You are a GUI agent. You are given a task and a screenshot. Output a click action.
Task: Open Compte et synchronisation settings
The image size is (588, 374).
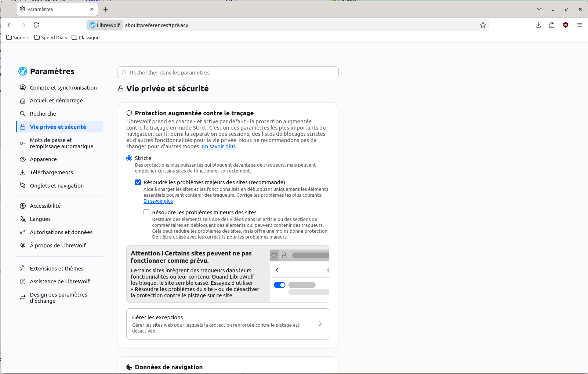point(59,87)
